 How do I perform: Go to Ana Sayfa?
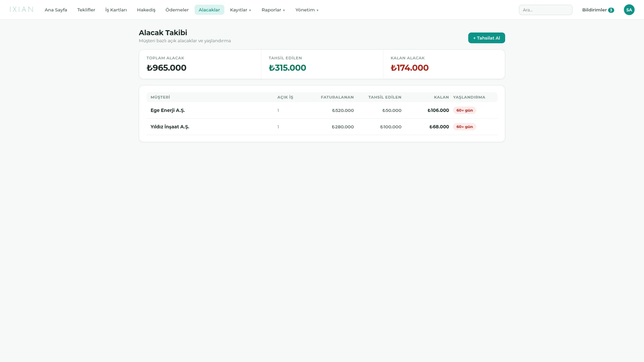point(56,10)
